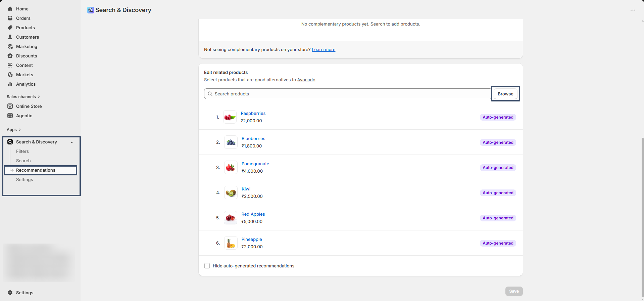Click Auto-generated badge for Red Apples
The height and width of the screenshot is (301, 644).
point(498,218)
